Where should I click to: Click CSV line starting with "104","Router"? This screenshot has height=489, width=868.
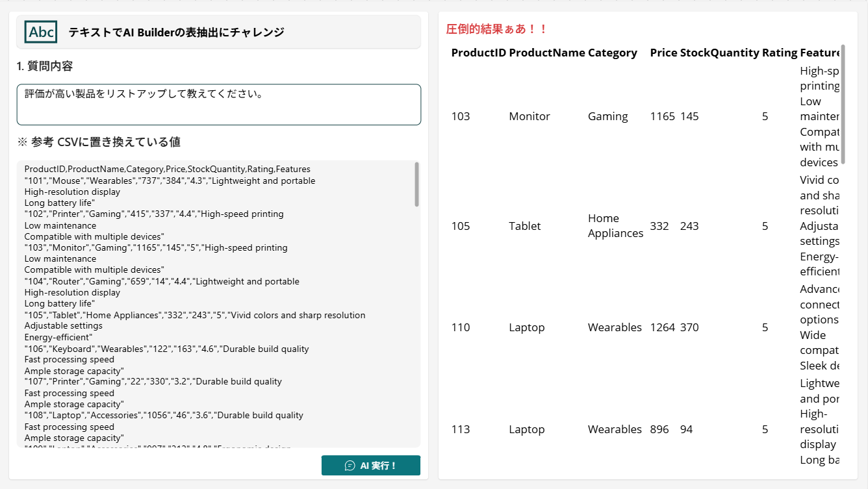point(162,281)
